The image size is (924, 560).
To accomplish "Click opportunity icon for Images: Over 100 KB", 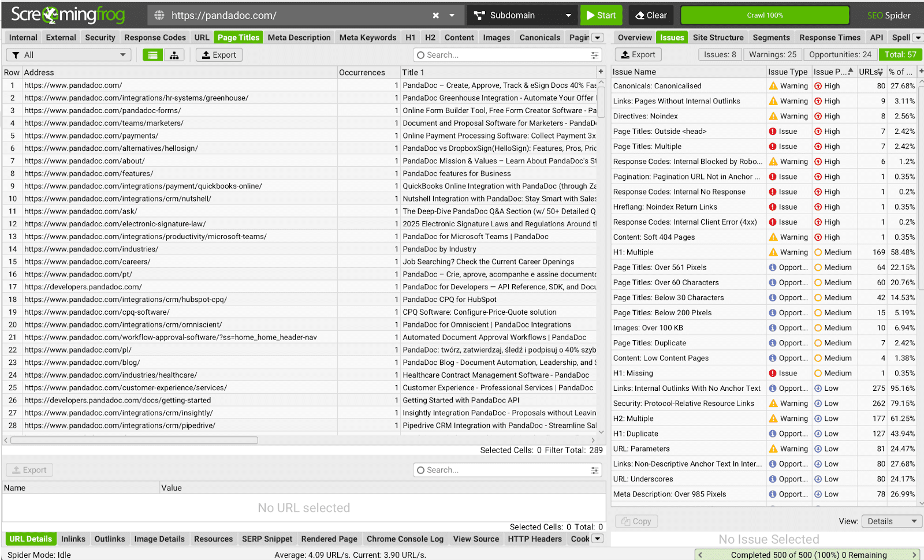I will [x=773, y=328].
